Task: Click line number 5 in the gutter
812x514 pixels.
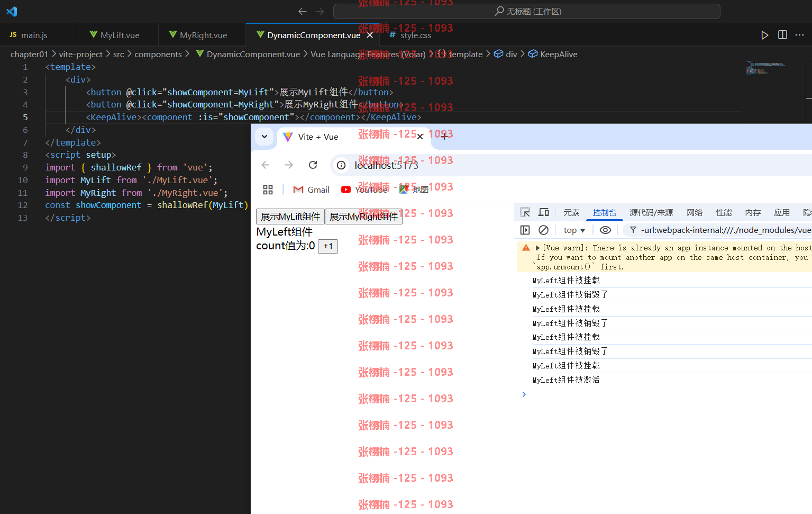Action: pyautogui.click(x=25, y=117)
